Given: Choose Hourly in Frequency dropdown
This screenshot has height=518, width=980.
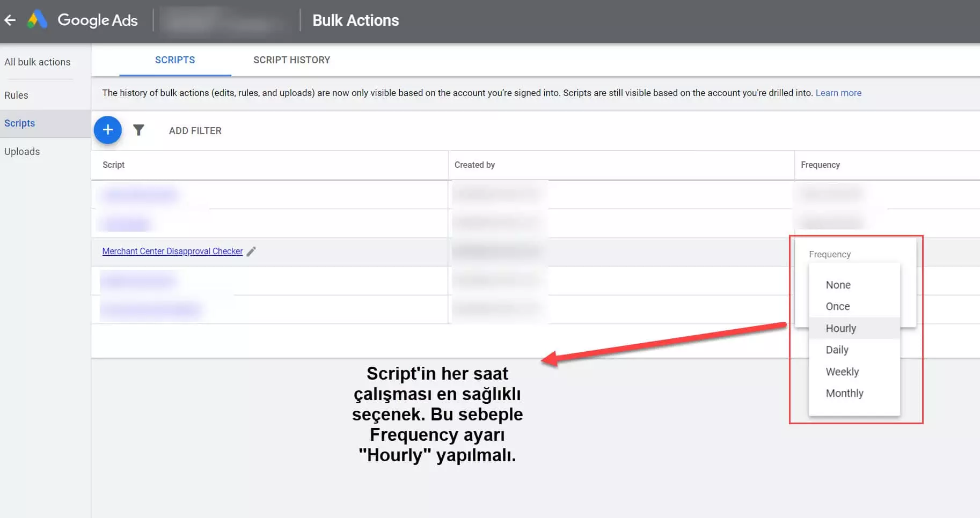Looking at the screenshot, I should click(x=854, y=328).
